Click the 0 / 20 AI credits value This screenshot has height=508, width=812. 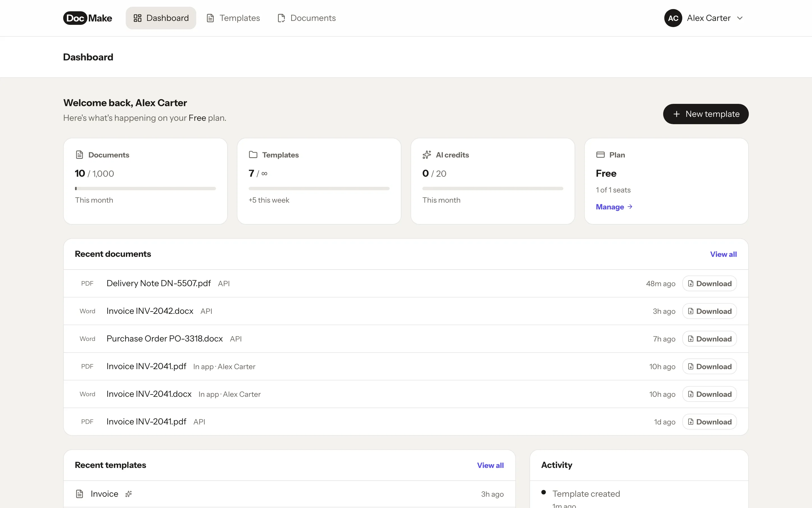(x=434, y=173)
